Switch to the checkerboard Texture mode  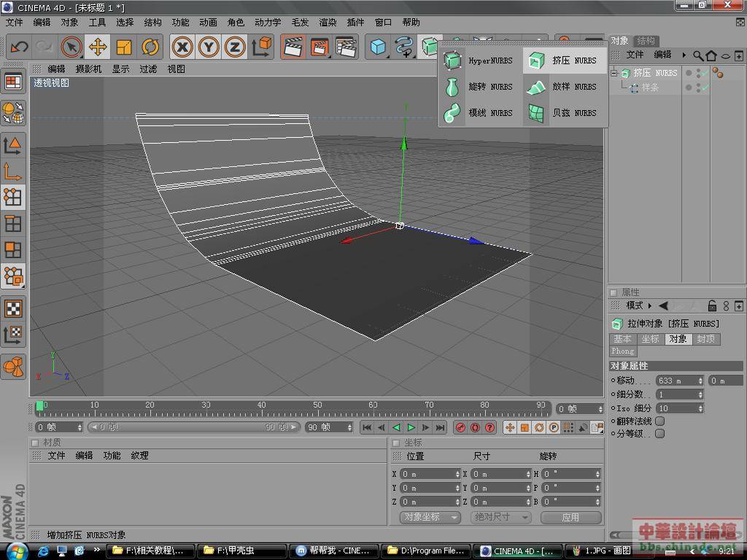13,308
